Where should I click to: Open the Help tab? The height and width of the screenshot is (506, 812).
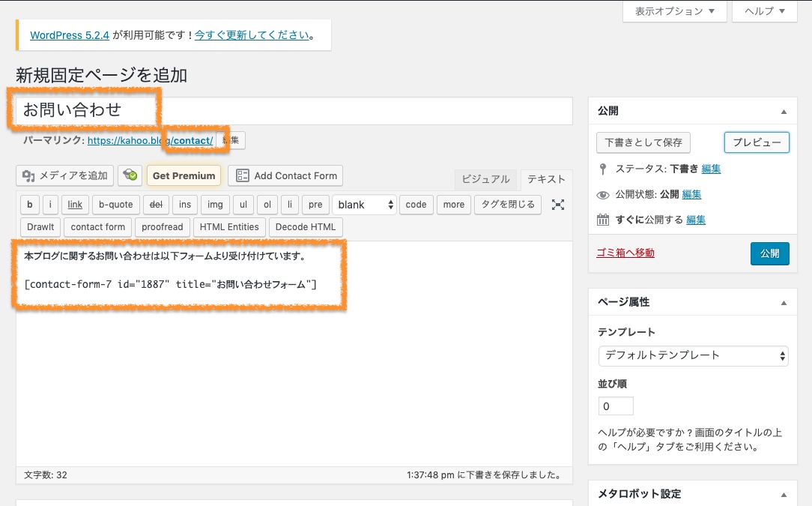click(764, 11)
